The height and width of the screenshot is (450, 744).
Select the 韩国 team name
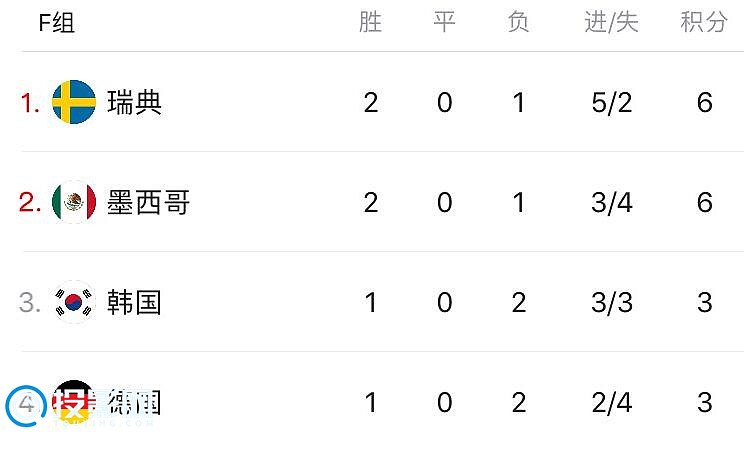(x=134, y=302)
